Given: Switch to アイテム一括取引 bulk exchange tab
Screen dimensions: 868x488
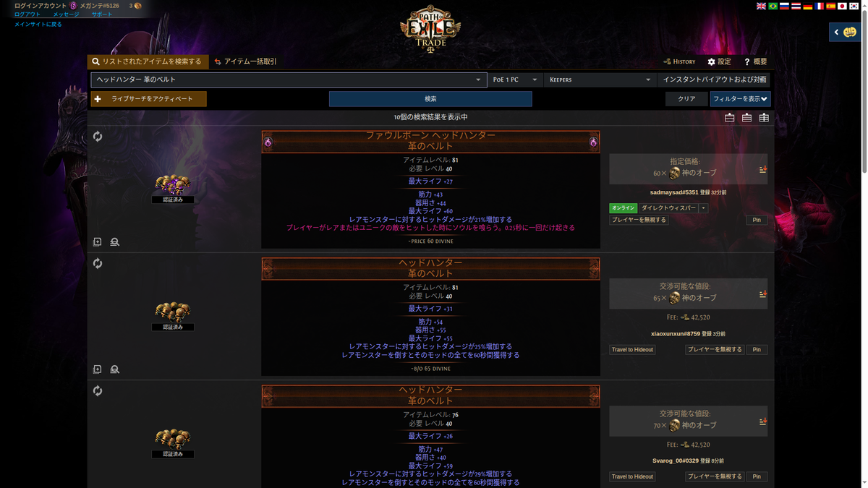Looking at the screenshot, I should [x=245, y=62].
